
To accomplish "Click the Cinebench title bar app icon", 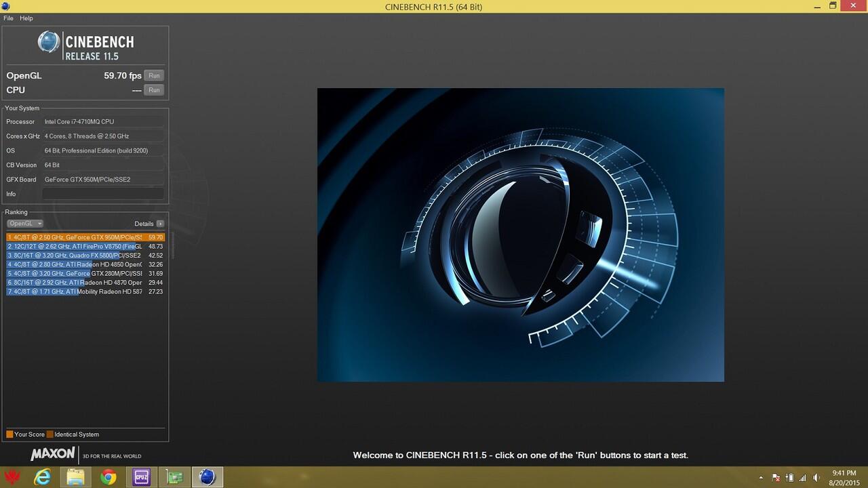I will (7, 6).
